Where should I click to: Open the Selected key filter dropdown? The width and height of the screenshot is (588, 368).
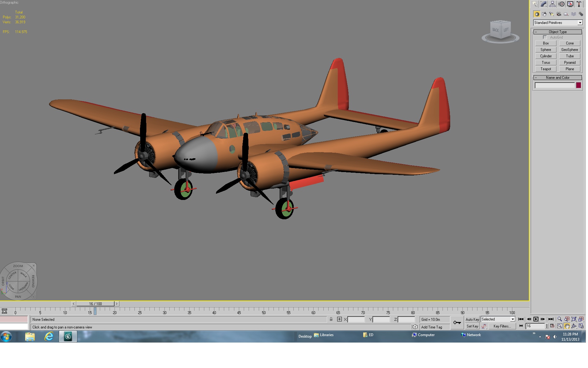(x=498, y=319)
